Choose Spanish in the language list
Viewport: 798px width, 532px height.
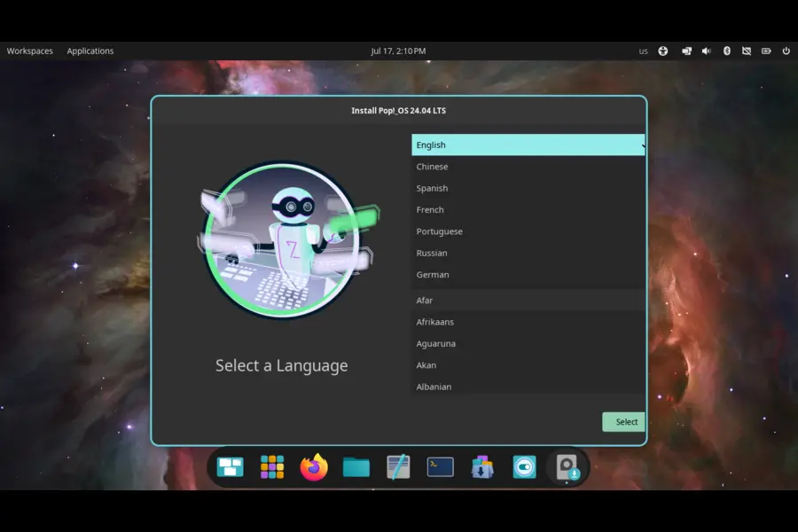(528, 188)
